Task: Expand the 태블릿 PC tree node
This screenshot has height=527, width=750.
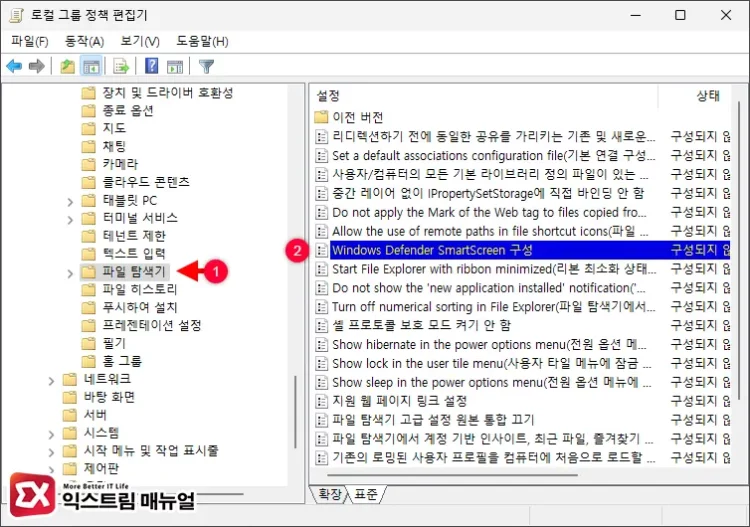Action: 70,202
